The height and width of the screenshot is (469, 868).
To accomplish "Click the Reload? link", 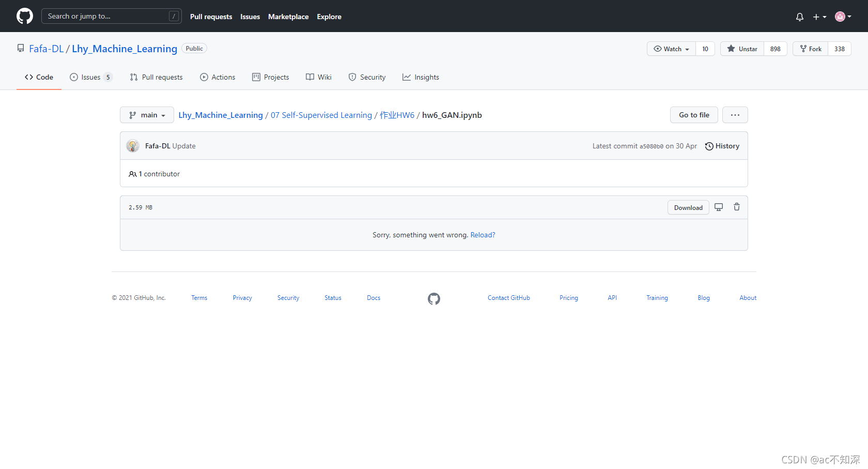I will pyautogui.click(x=483, y=235).
